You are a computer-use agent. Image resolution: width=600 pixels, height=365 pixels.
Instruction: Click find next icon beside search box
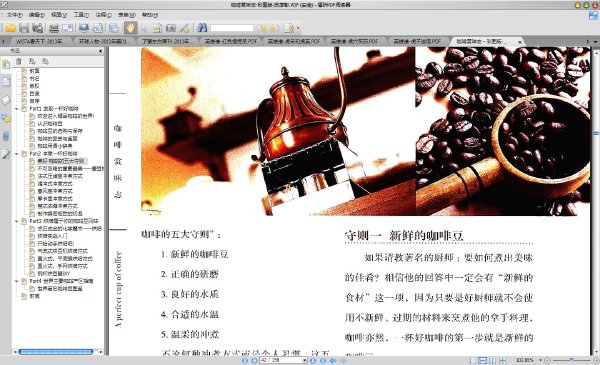(x=274, y=28)
